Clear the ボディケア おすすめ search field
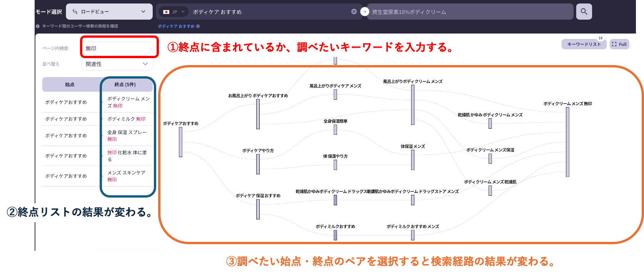The height and width of the screenshot is (275, 644). click(x=354, y=12)
